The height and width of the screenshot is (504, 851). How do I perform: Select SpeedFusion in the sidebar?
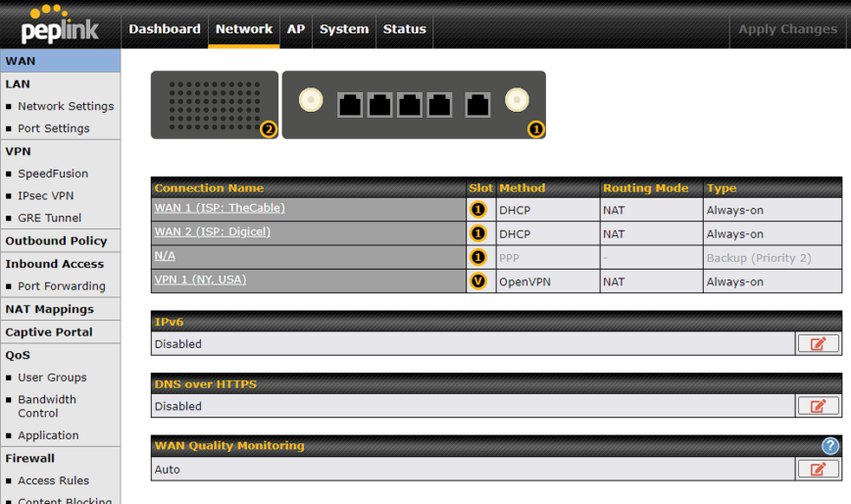[53, 174]
